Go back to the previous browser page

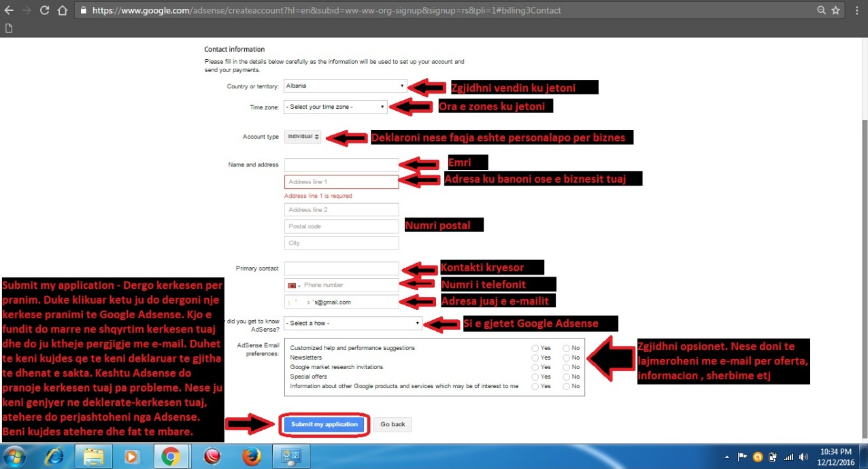click(10, 11)
